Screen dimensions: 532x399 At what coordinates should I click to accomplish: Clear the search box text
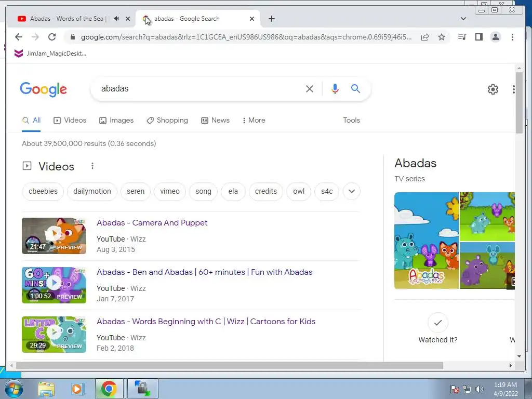310,89
